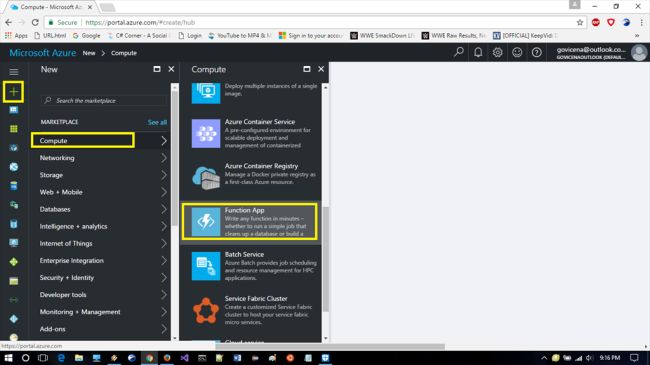
Task: Click the Search the marketplace field
Action: click(x=104, y=100)
